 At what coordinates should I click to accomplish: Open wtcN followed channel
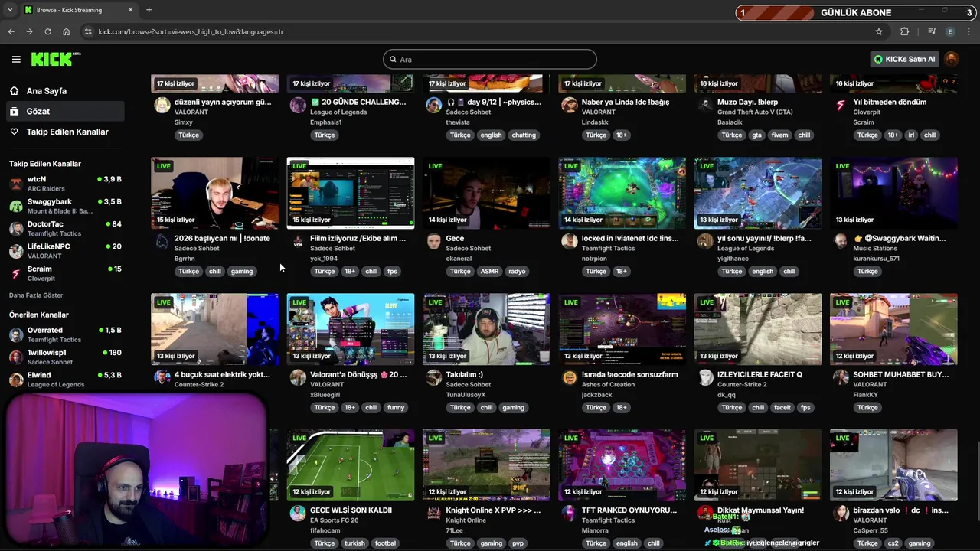pyautogui.click(x=65, y=184)
